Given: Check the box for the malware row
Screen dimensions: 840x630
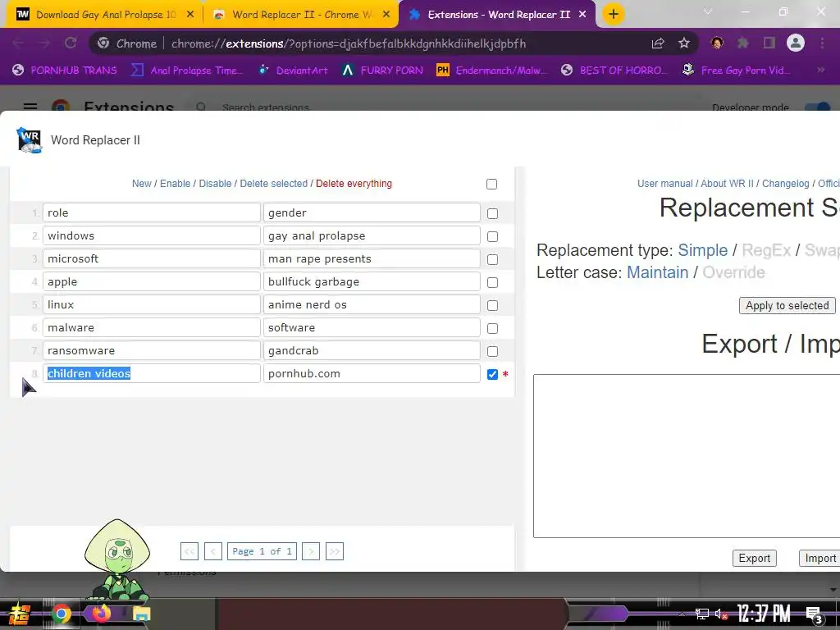Looking at the screenshot, I should [492, 328].
